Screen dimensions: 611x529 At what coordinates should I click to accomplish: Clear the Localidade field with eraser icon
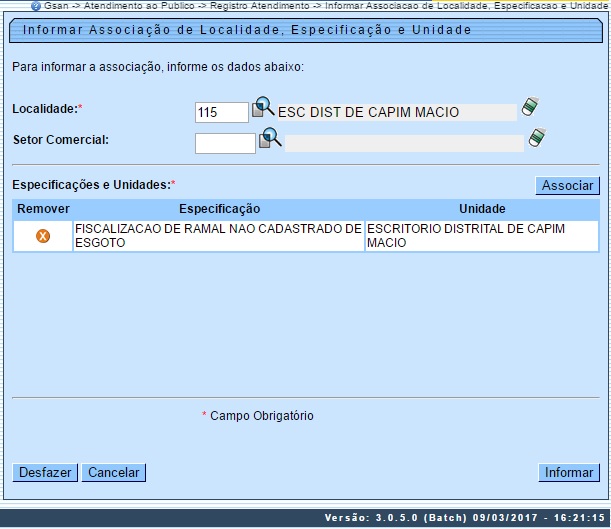[530, 106]
